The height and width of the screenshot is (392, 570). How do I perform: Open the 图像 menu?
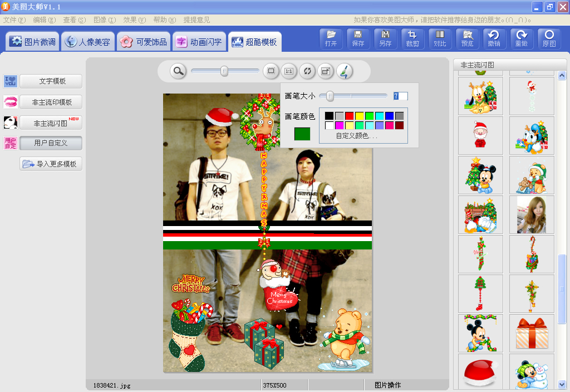(x=105, y=20)
